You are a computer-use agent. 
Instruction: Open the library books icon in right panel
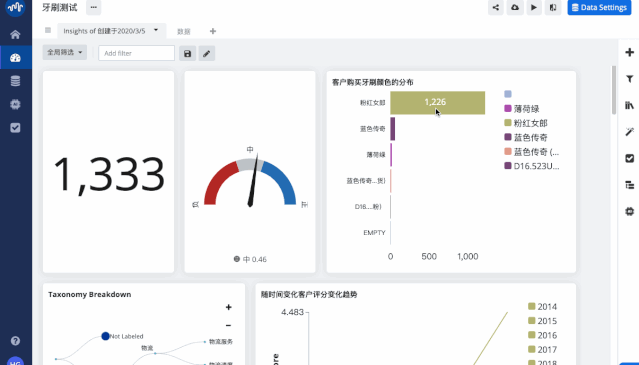[629, 105]
